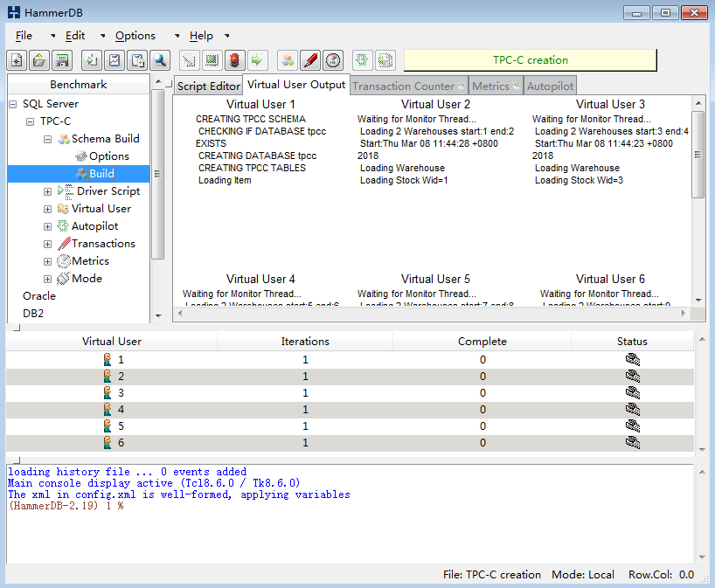Click the Status column header

632,342
